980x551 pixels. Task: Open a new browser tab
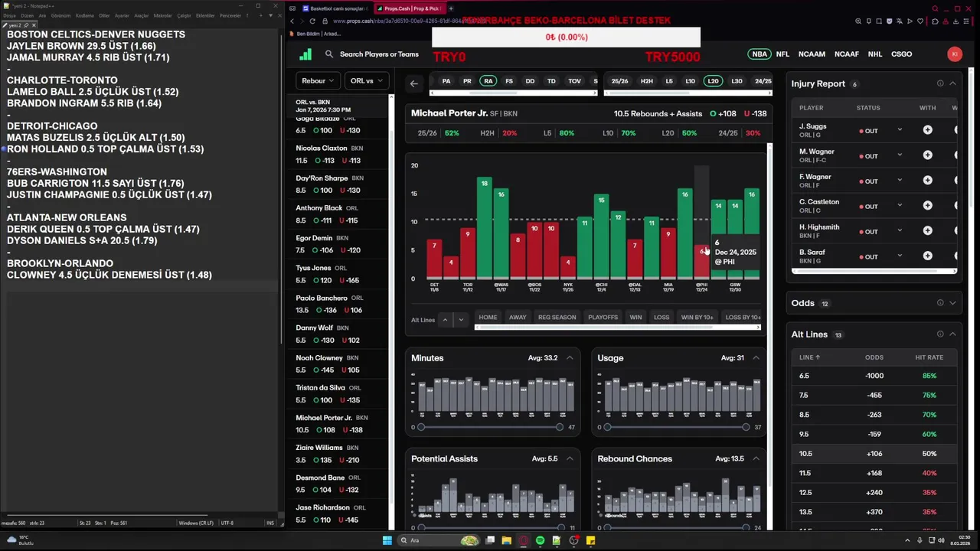tap(451, 8)
